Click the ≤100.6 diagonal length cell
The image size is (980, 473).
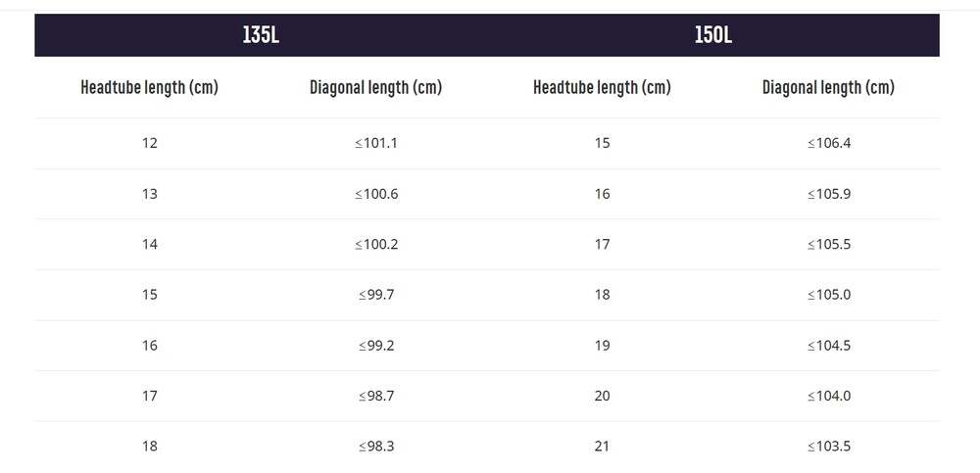376,194
